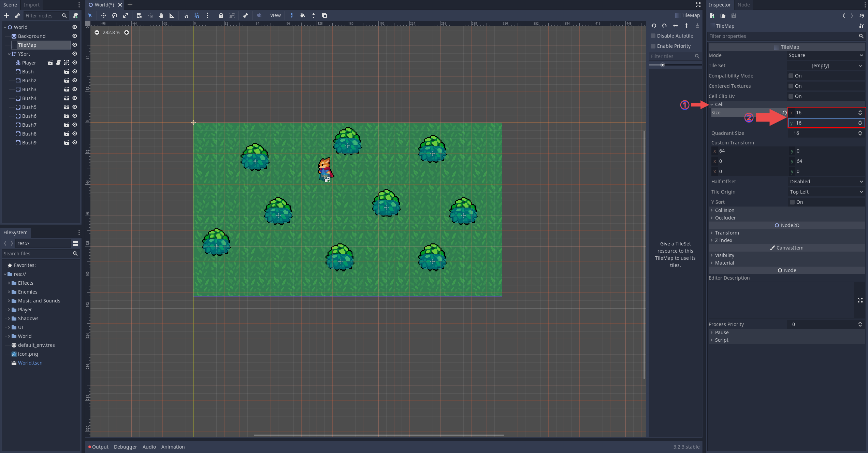This screenshot has height=453, width=868.
Task: Click the lock selected object icon
Action: 221,15
